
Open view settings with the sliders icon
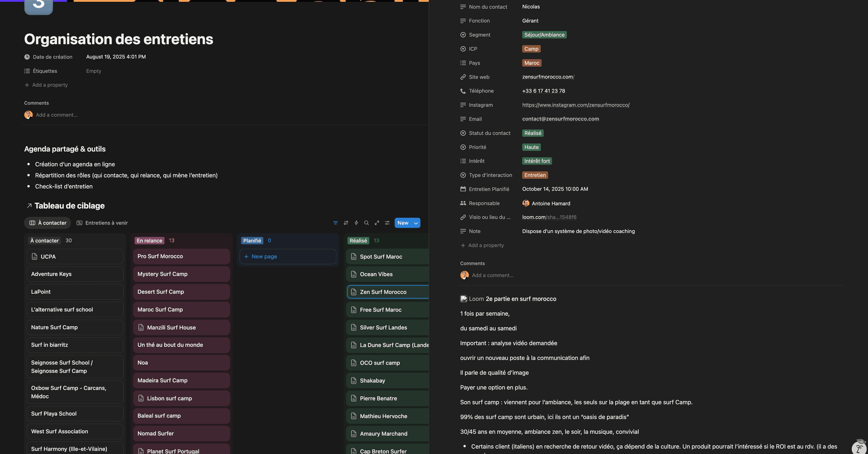tap(387, 223)
